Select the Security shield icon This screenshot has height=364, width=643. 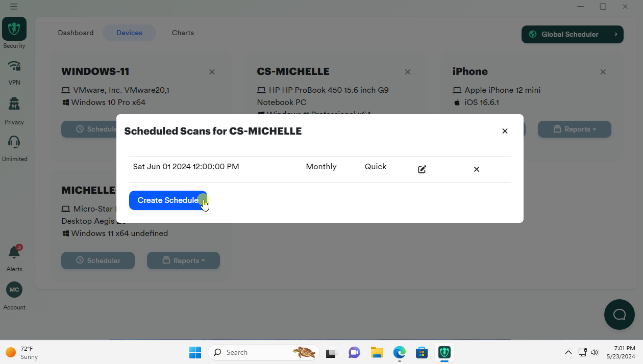(x=14, y=29)
